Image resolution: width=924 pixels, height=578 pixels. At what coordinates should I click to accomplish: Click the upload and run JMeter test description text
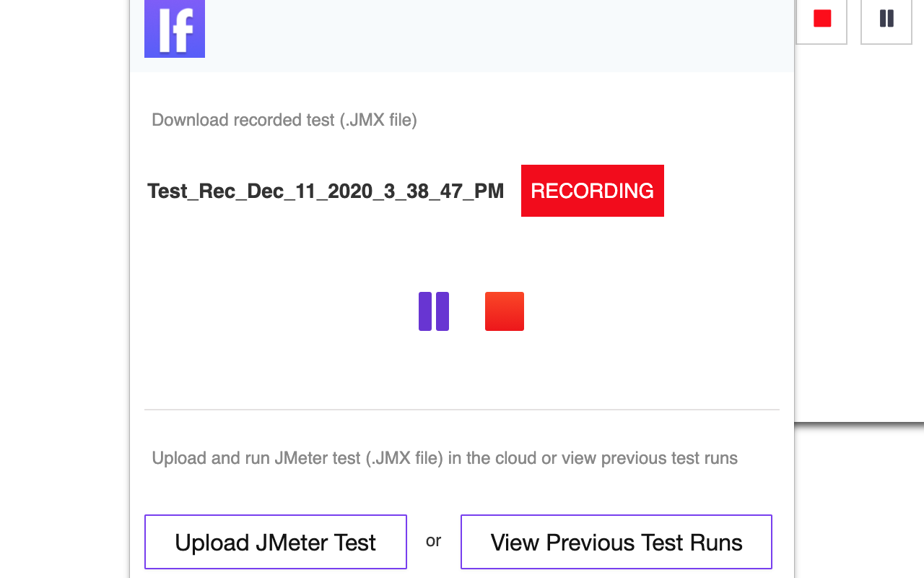tap(445, 457)
